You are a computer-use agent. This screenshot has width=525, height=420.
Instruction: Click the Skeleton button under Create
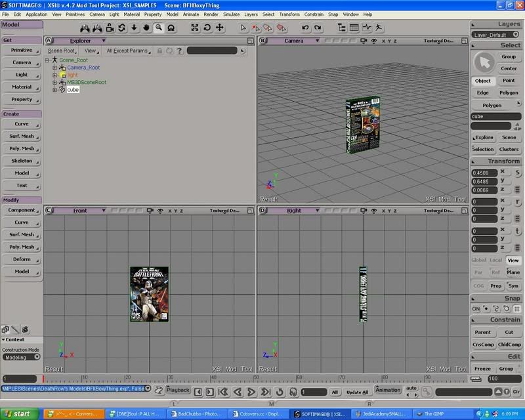click(x=22, y=161)
